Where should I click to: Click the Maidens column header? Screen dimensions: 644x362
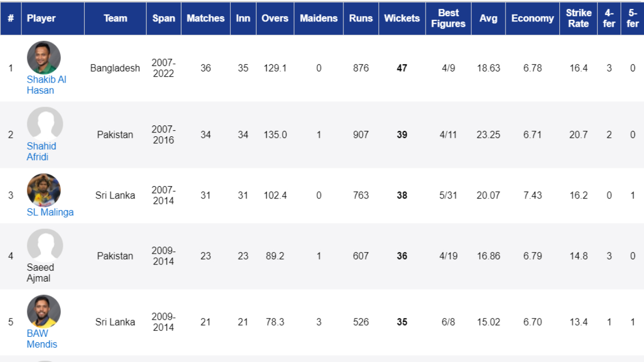pyautogui.click(x=319, y=18)
